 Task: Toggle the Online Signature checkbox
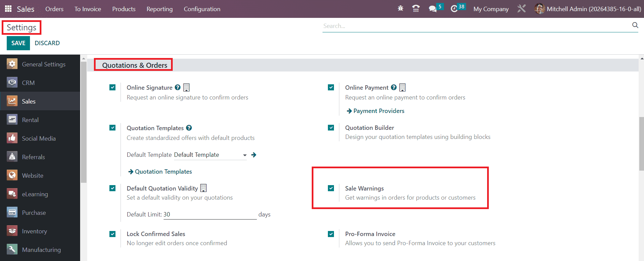pos(112,87)
